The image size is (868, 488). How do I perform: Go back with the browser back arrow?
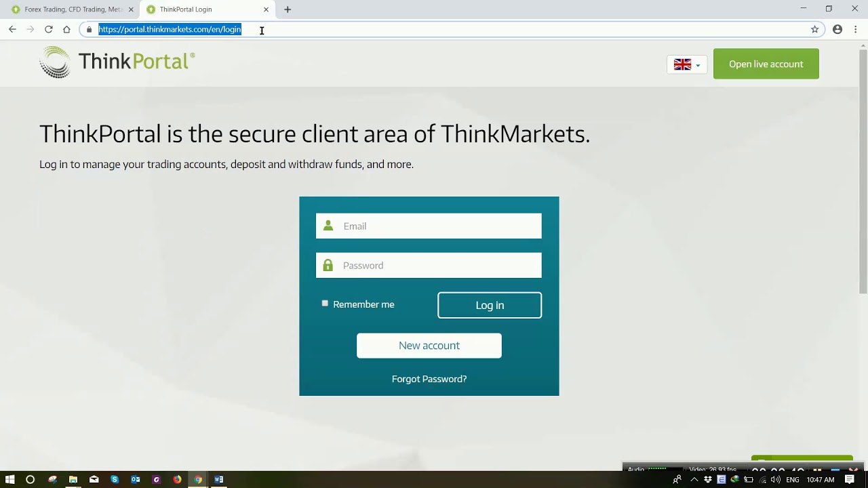click(x=12, y=29)
